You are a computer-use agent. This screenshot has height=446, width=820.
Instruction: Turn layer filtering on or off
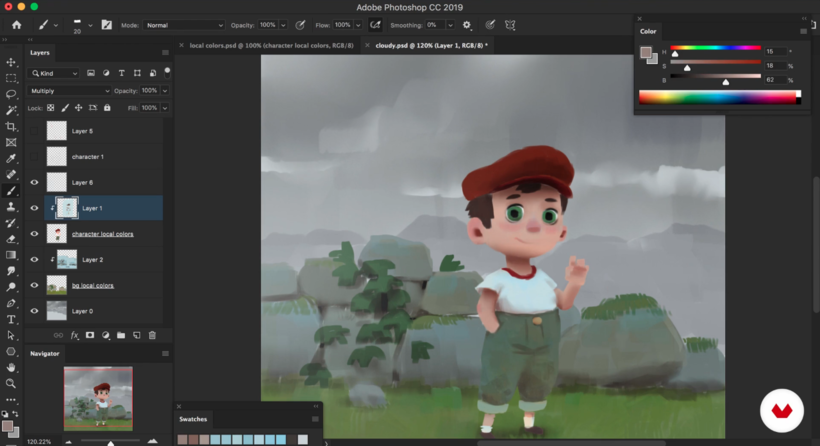(167, 72)
